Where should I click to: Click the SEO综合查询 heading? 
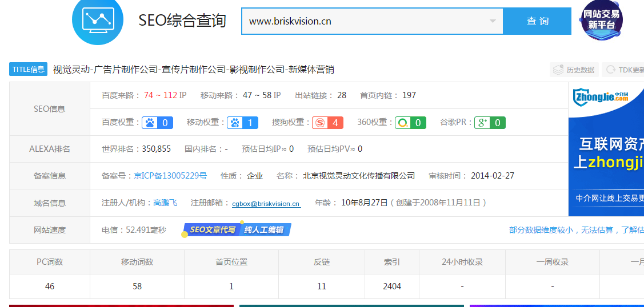(x=182, y=20)
